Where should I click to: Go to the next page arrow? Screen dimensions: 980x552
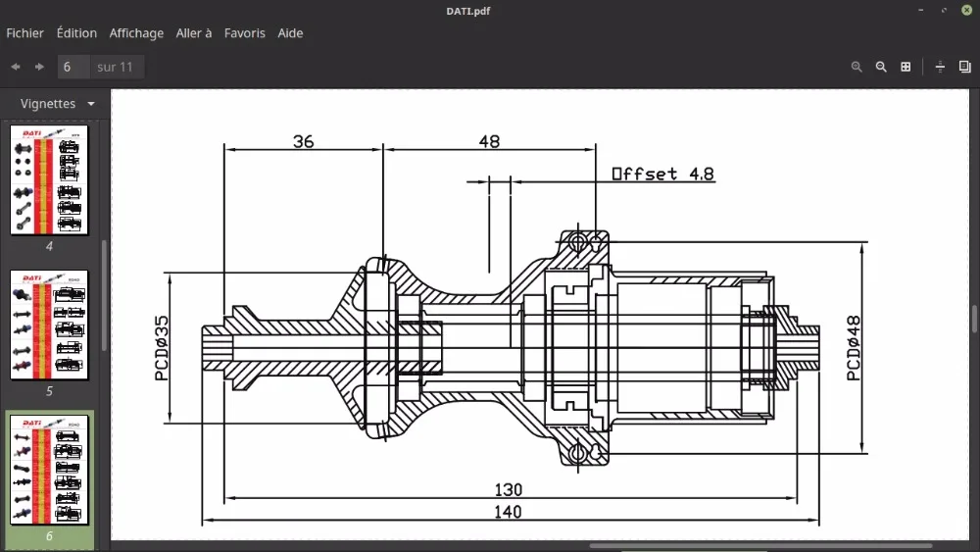[39, 67]
